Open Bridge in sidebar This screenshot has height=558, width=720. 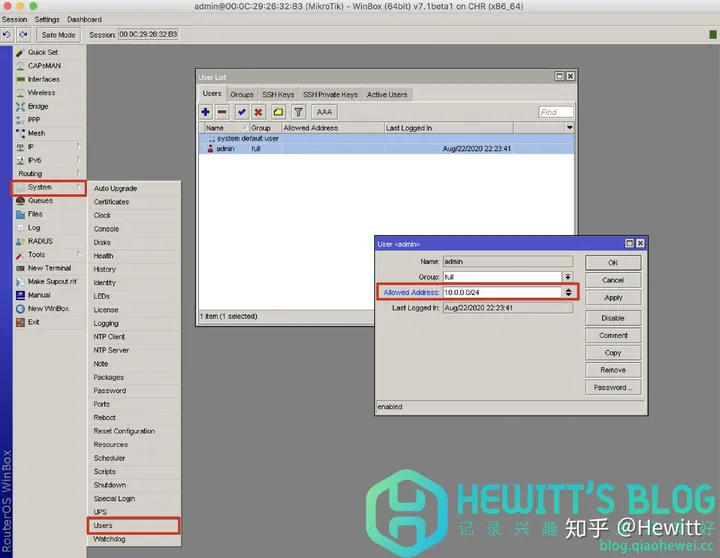click(x=49, y=106)
